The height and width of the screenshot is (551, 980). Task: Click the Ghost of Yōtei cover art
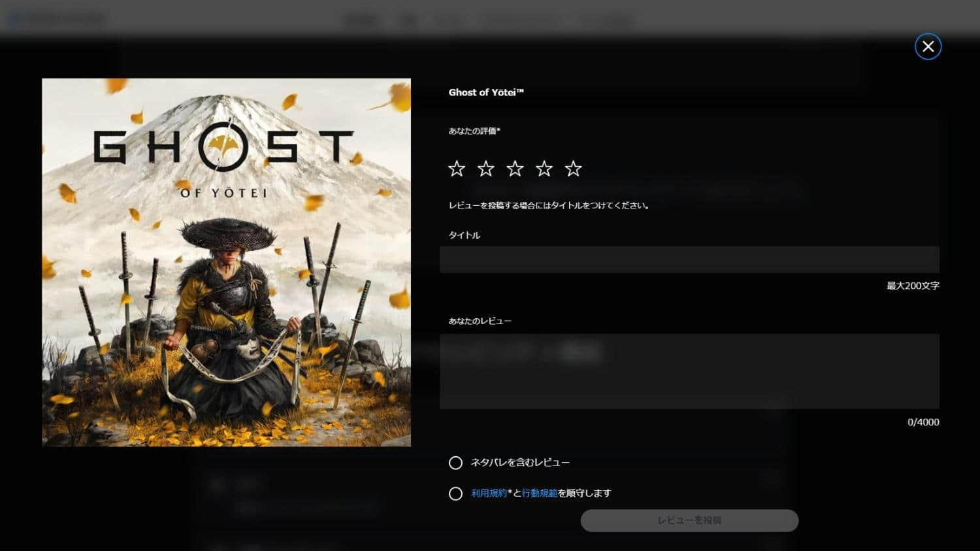tap(226, 262)
